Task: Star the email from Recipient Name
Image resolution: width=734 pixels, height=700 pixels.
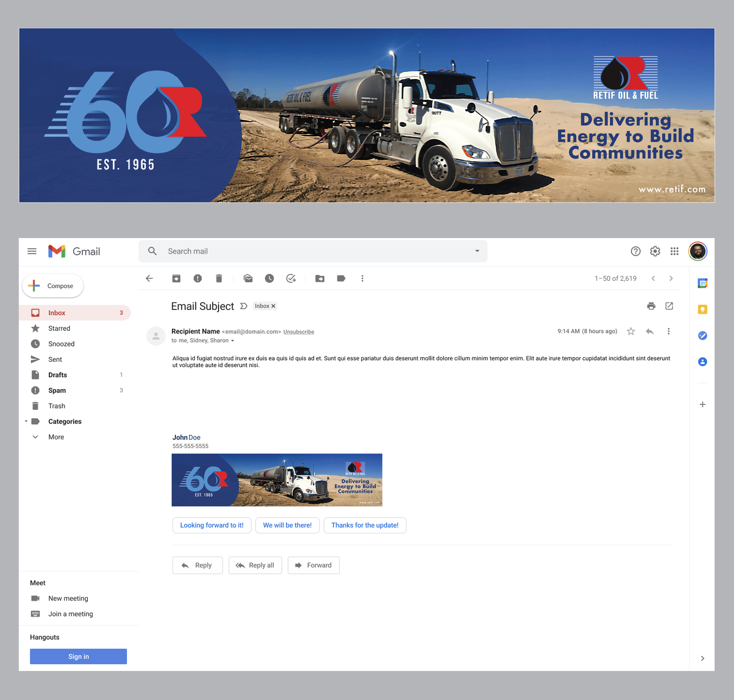Action: click(x=631, y=331)
